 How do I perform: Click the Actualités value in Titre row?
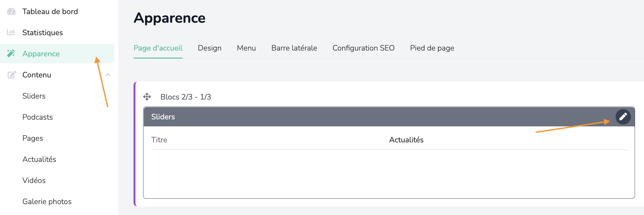click(x=406, y=140)
